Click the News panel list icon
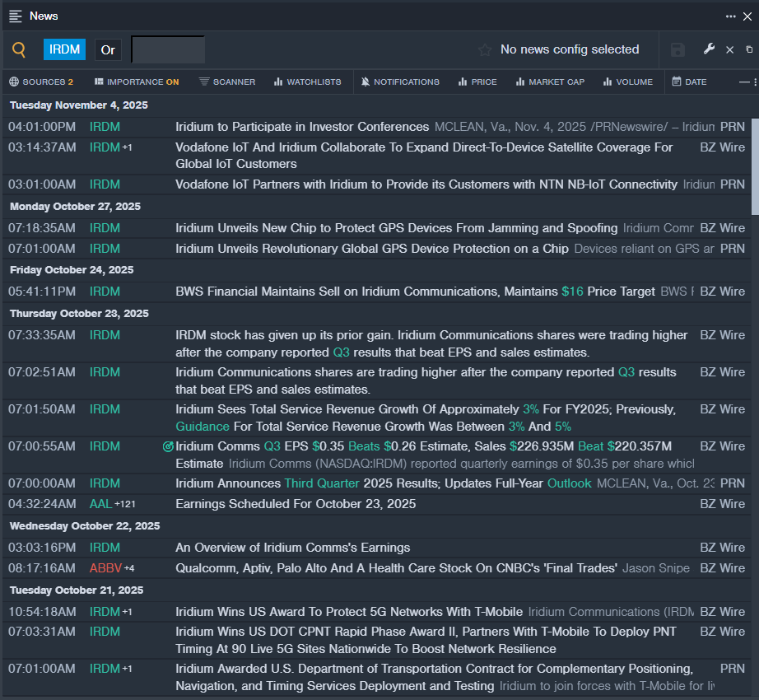This screenshot has height=700, width=759. pos(16,16)
